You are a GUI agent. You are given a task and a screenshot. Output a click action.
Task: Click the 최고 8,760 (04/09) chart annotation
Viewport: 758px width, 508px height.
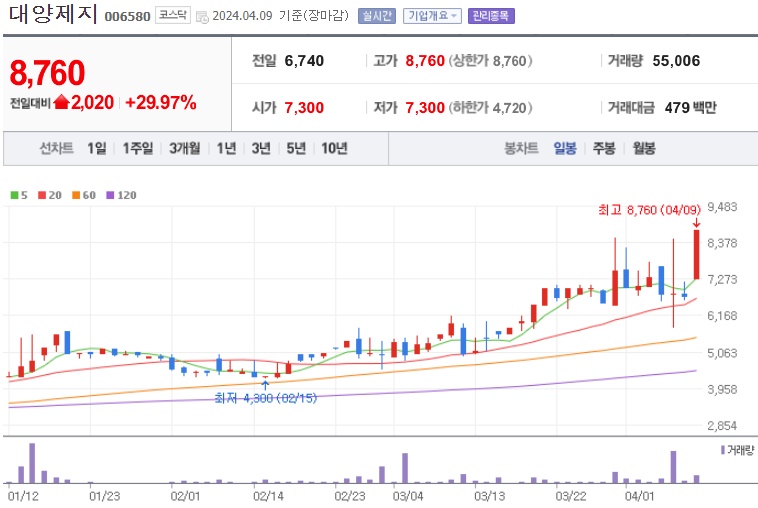pos(649,210)
